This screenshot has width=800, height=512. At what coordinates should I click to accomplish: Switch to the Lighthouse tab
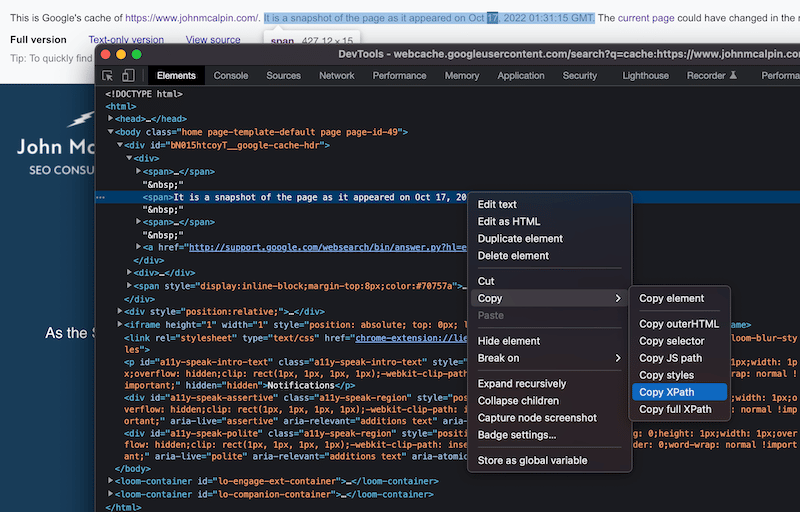coord(645,75)
